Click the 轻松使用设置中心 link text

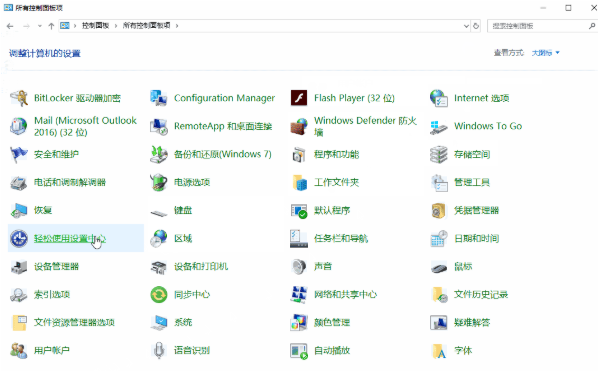click(x=70, y=239)
